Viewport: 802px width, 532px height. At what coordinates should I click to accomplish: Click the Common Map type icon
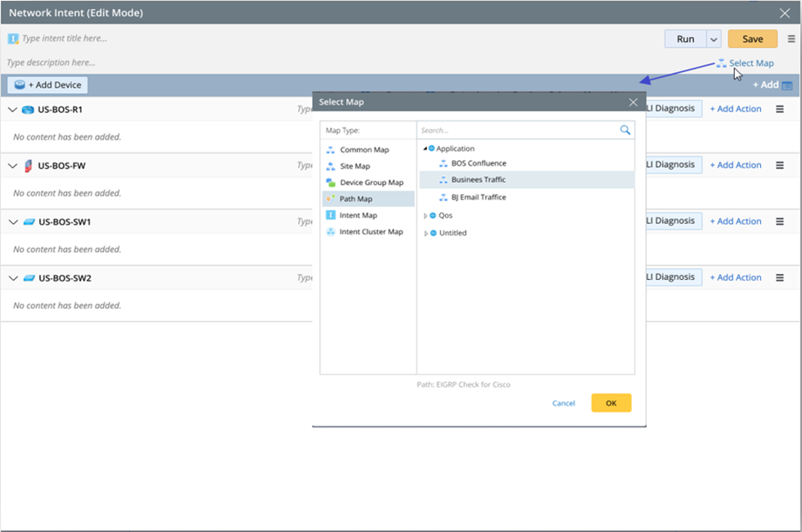pyautogui.click(x=330, y=150)
